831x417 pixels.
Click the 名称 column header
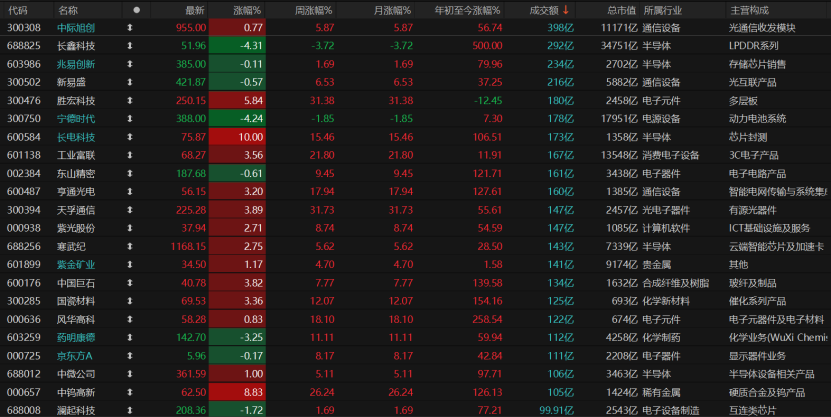(68, 10)
